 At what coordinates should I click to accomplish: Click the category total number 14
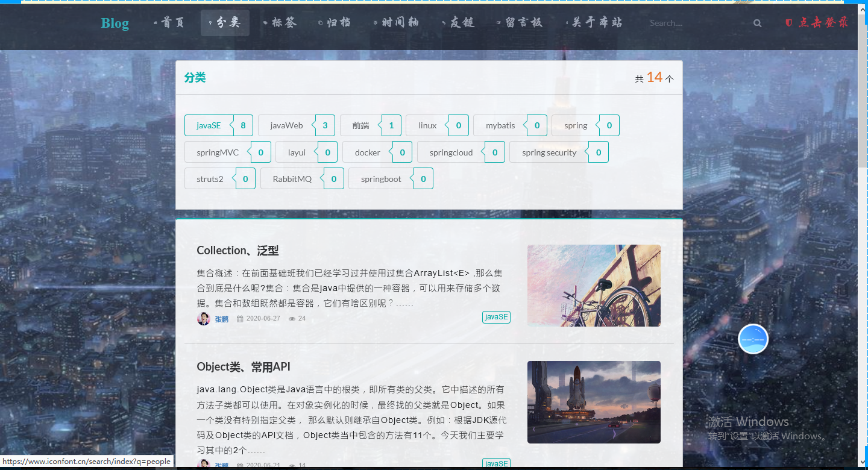click(x=655, y=77)
